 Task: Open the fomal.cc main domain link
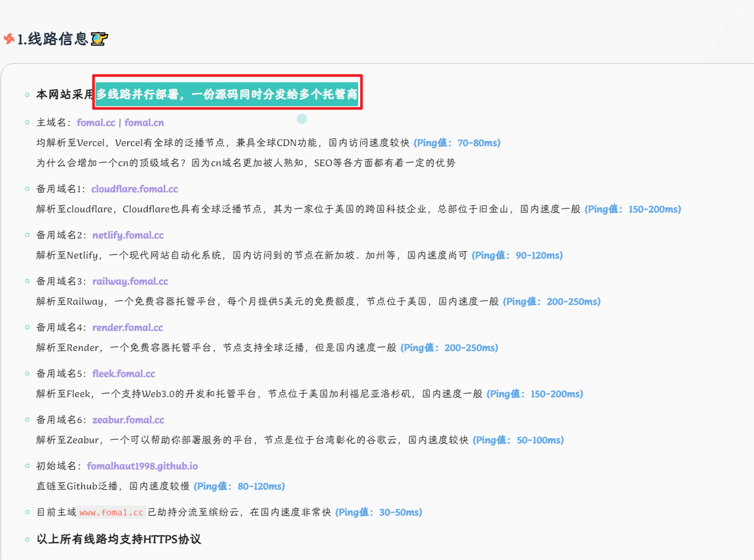pos(96,123)
